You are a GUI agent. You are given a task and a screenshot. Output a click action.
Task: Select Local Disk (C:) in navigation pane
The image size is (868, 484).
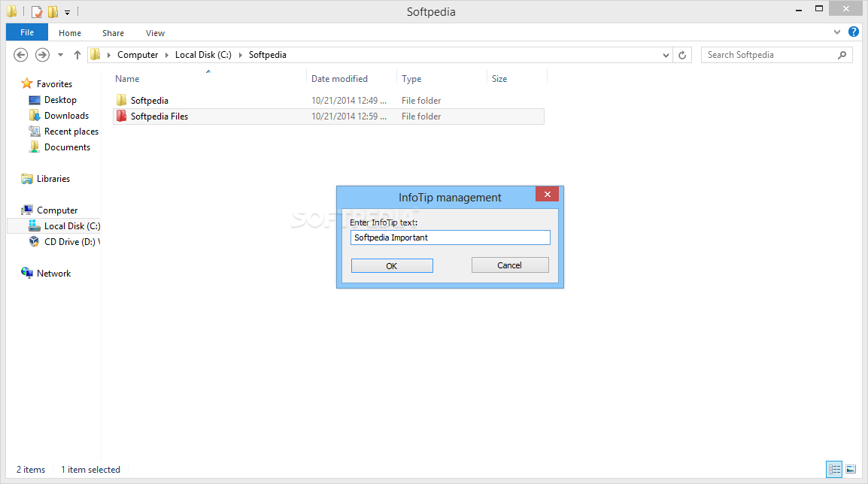72,226
